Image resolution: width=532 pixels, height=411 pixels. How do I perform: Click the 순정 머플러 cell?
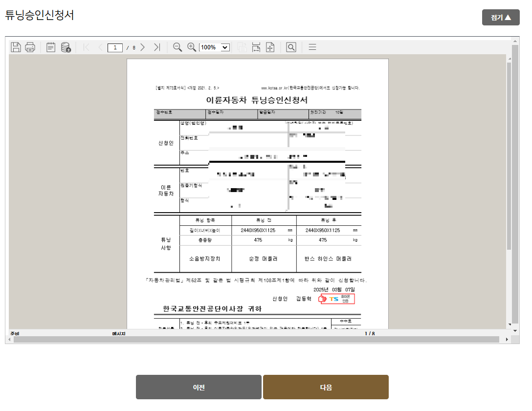[263, 259]
